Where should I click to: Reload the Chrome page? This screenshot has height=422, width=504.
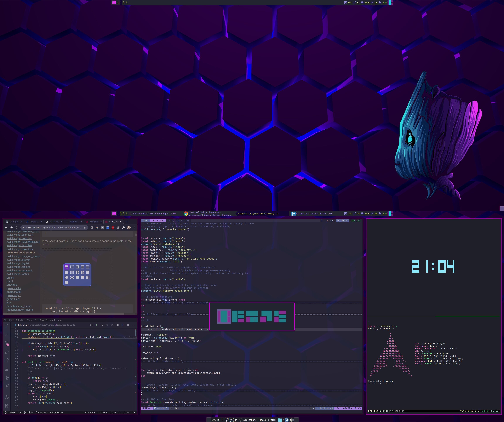(17, 227)
